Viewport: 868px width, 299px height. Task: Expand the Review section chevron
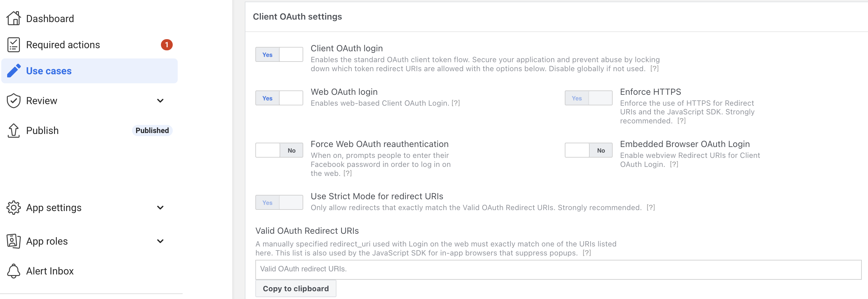[x=160, y=101]
